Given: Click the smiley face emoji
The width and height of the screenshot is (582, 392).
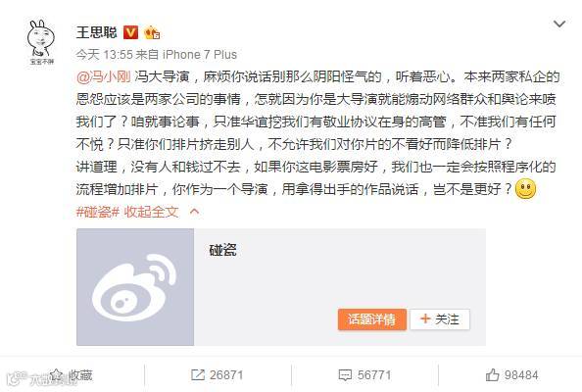Looking at the screenshot, I should 525,189.
